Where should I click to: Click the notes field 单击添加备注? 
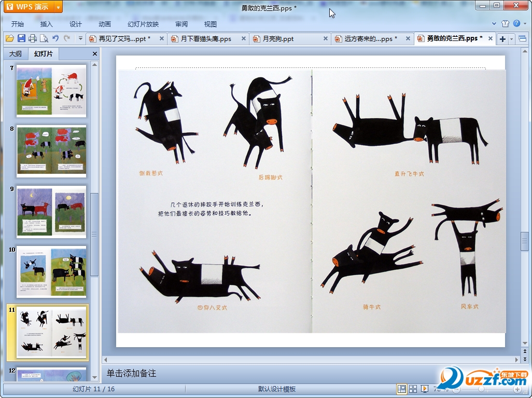pos(131,373)
